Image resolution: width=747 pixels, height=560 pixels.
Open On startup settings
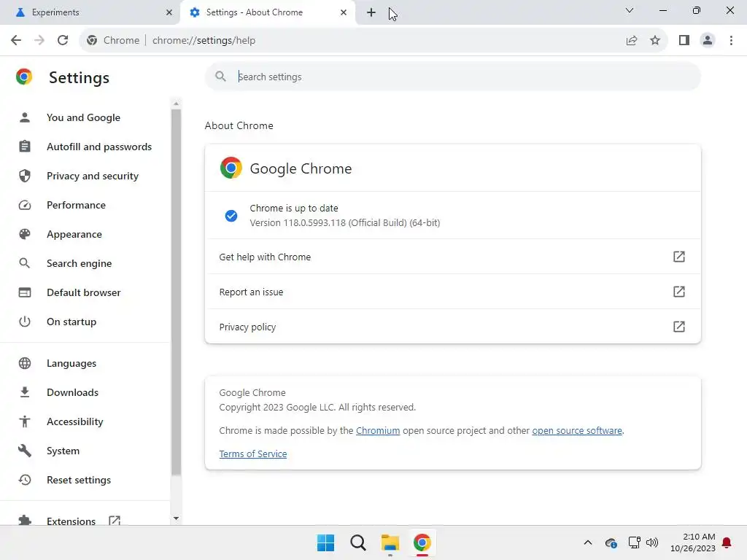tap(71, 322)
